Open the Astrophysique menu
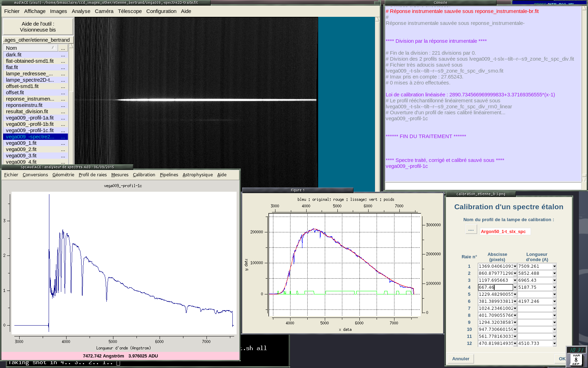The image size is (588, 368). tap(197, 175)
